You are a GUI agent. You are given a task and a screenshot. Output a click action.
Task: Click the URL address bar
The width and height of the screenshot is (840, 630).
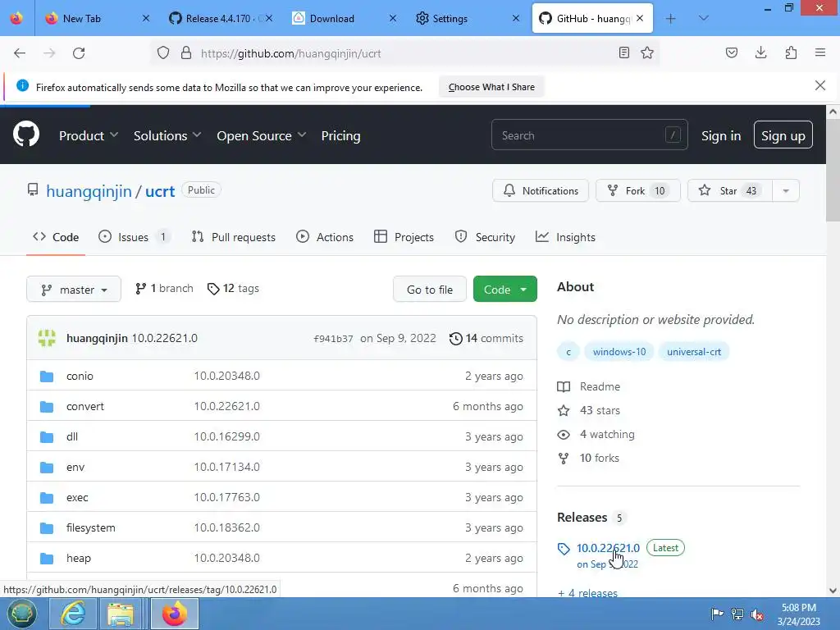coord(405,53)
